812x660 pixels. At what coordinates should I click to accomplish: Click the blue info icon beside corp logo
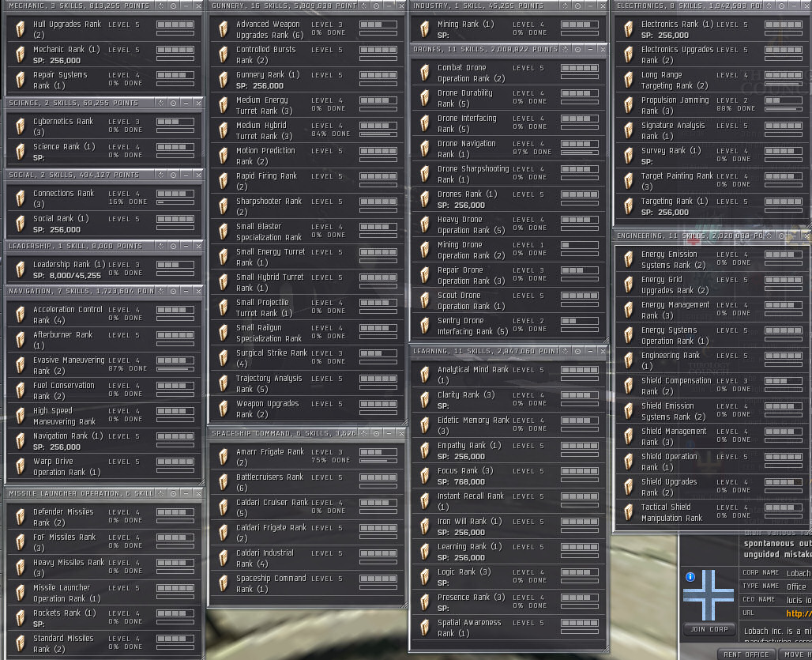[690, 576]
